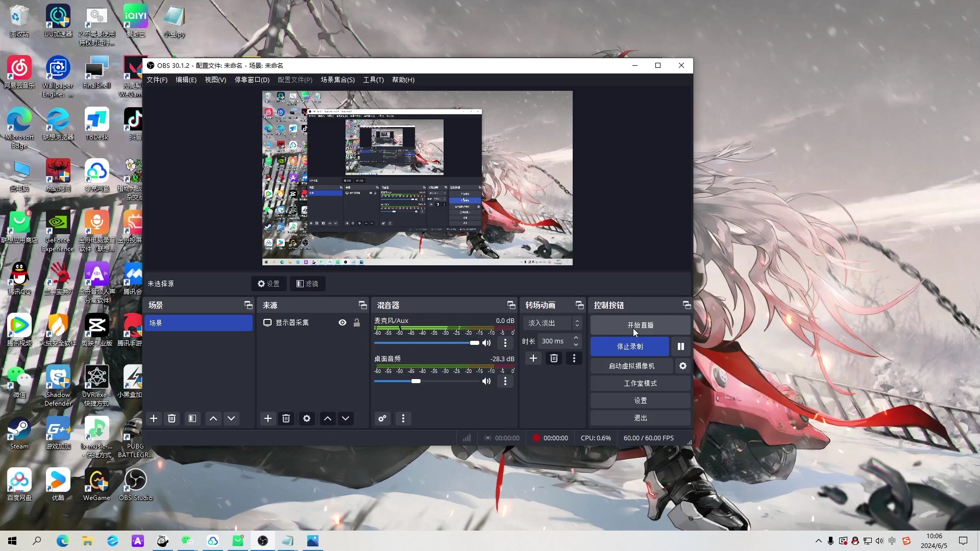This screenshot has width=980, height=551.
Task: Toggle the lock on 显示器采集 source
Action: pyautogui.click(x=357, y=322)
